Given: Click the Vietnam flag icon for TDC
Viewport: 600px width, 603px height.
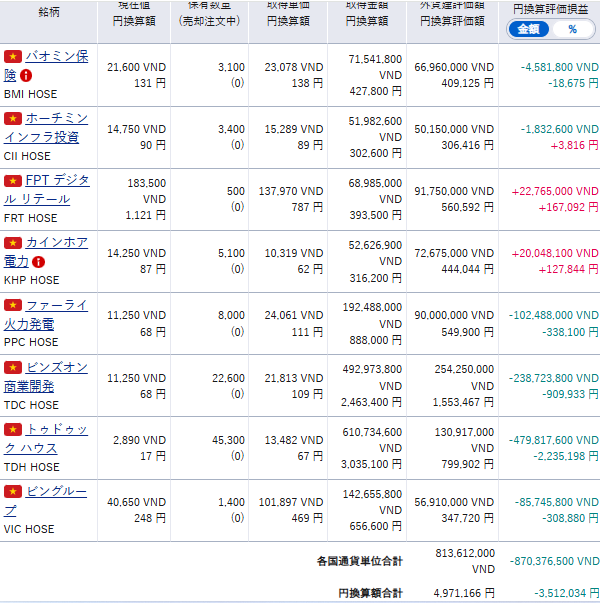Looking at the screenshot, I should click(13, 367).
